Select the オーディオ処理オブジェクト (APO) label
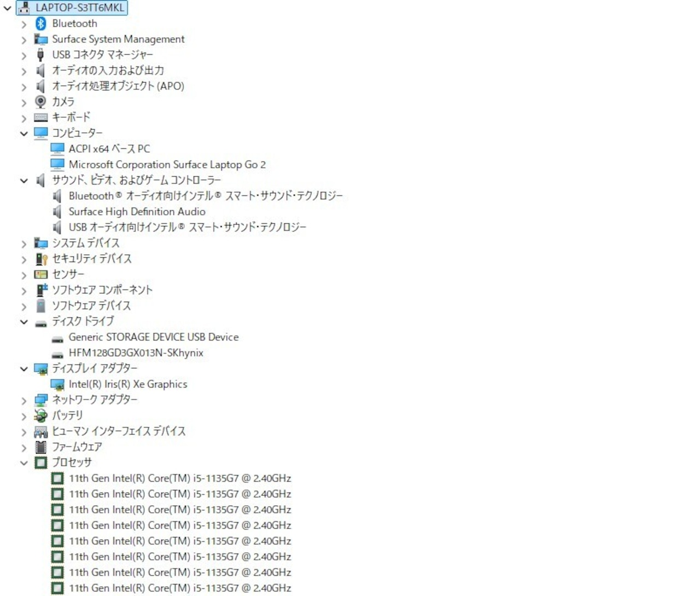Viewport: 700px width, 596px height. click(x=118, y=86)
